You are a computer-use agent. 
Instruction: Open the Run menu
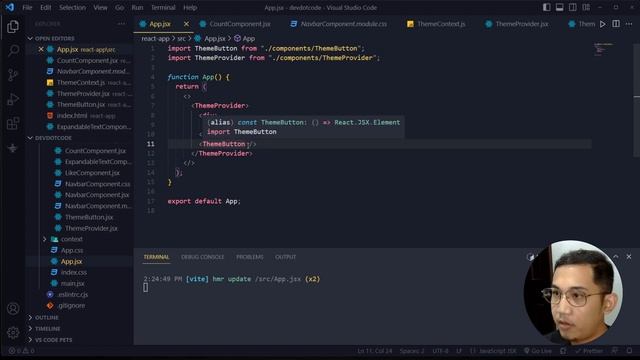coord(137,7)
